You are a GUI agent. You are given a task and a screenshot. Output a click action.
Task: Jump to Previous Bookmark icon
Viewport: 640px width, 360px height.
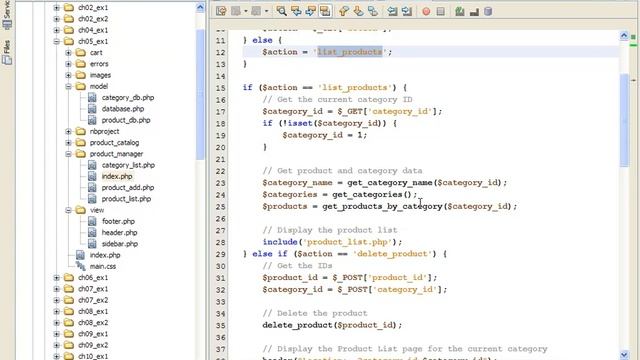pyautogui.click(x=344, y=11)
